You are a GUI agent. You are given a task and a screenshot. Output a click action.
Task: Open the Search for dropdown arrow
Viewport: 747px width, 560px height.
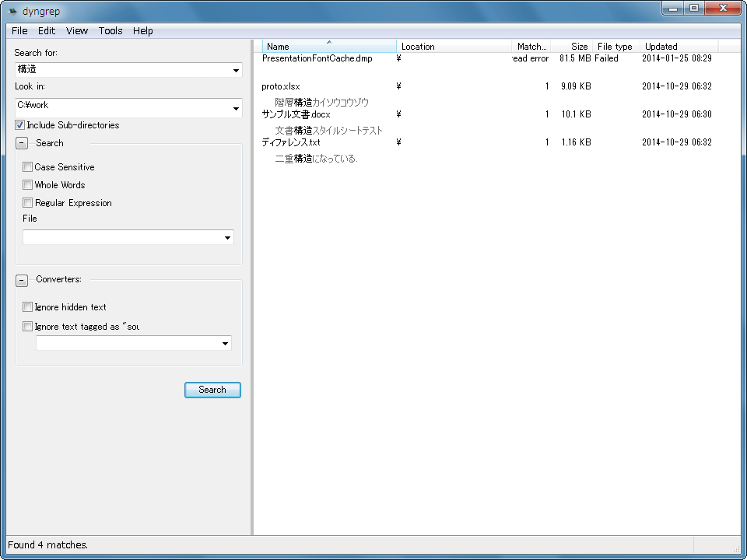236,71
